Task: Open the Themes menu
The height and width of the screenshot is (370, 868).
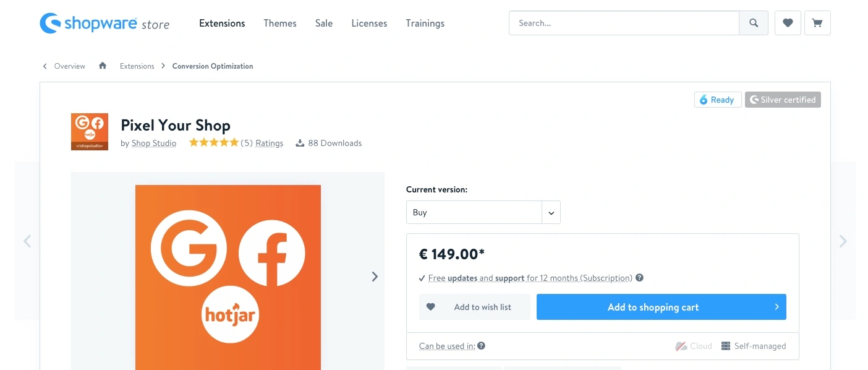Action: click(280, 24)
